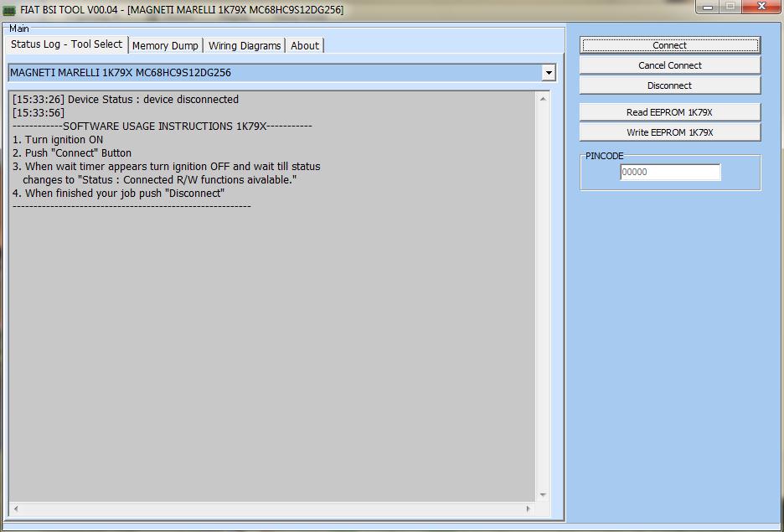Image resolution: width=784 pixels, height=532 pixels.
Task: Click Write EEPROM 1K79X button
Action: point(670,132)
